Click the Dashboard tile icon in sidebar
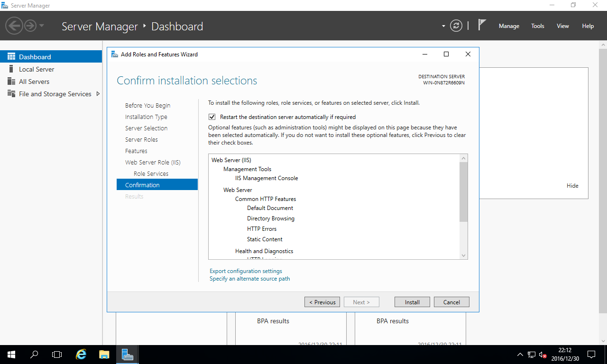The width and height of the screenshot is (607, 364). 11,57
